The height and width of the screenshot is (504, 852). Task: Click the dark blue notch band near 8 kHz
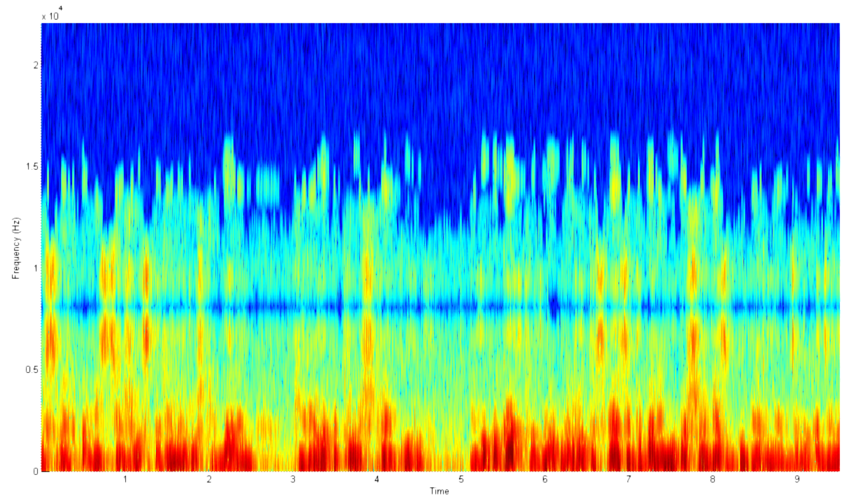[440, 306]
